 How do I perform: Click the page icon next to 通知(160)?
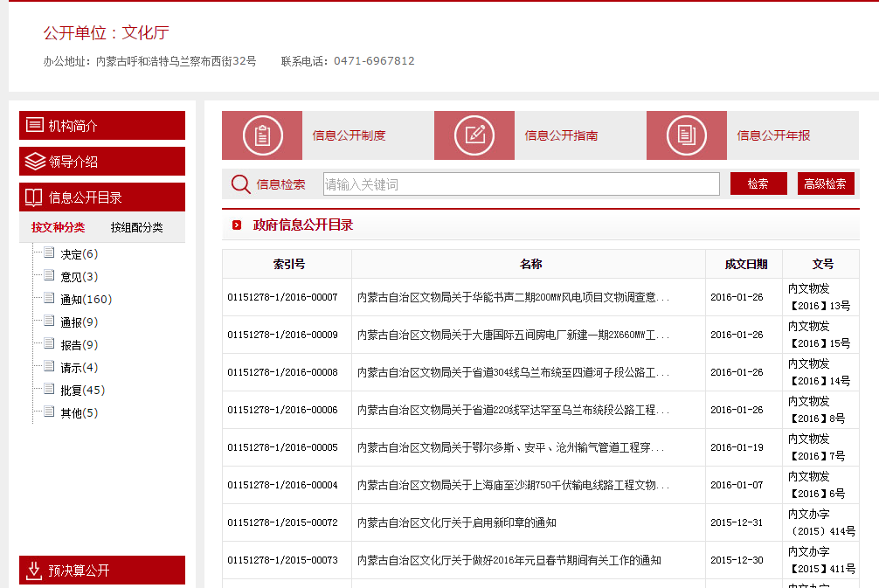49,298
